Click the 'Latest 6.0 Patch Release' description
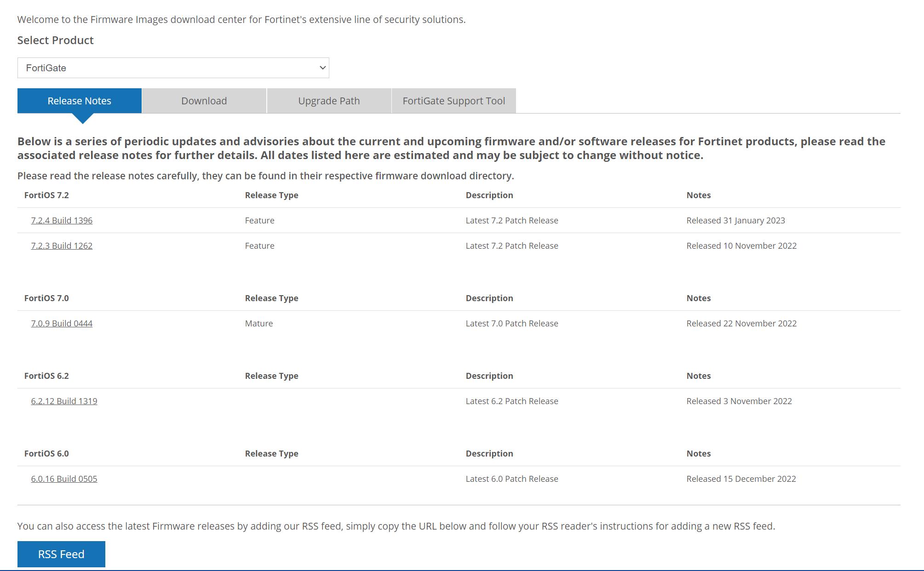 [x=512, y=479]
